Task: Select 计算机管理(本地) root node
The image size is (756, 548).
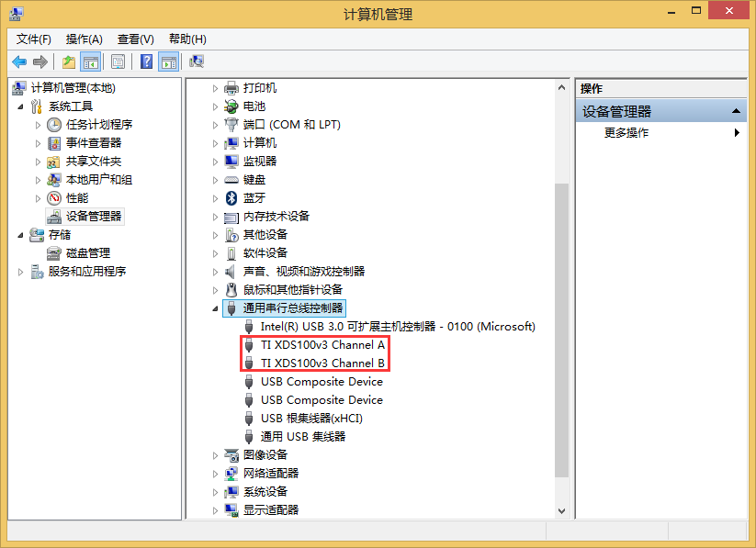Action: coord(73,88)
